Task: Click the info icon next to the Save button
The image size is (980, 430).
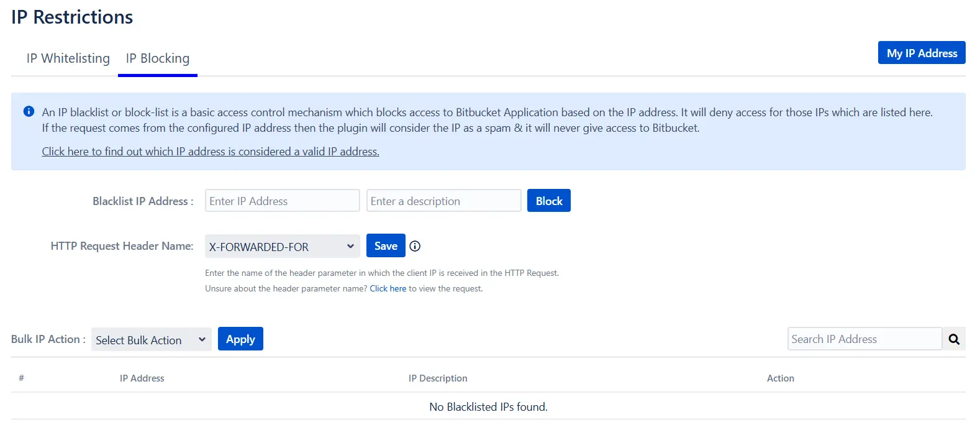Action: [414, 245]
